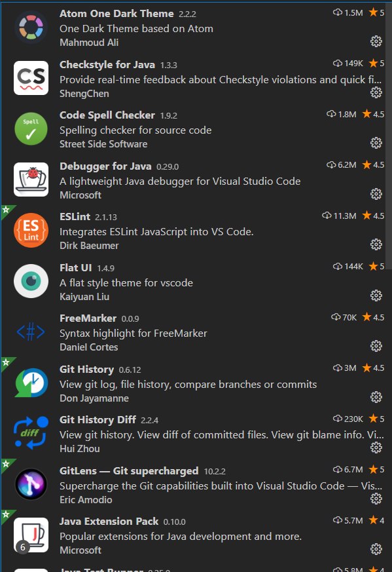This screenshot has height=572, width=392.
Task: Click the extensions list vertical scrollbar
Action: coord(389,135)
